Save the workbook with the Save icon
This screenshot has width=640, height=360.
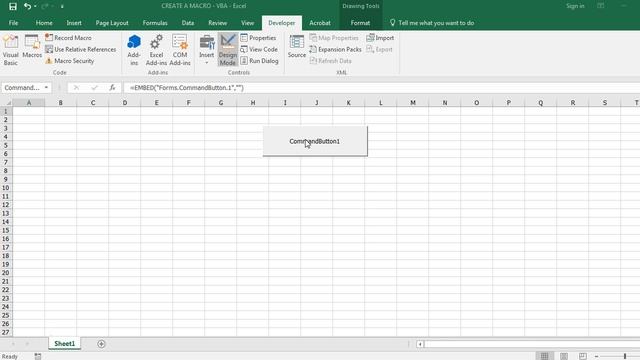(13, 6)
